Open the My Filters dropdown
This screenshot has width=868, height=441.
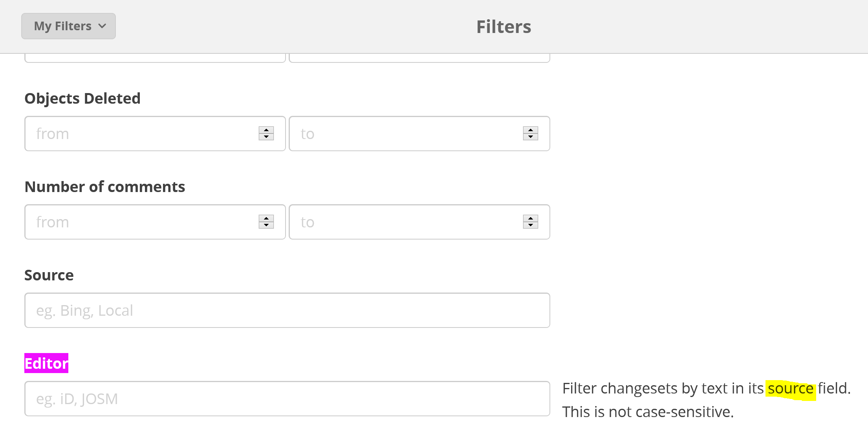point(68,26)
